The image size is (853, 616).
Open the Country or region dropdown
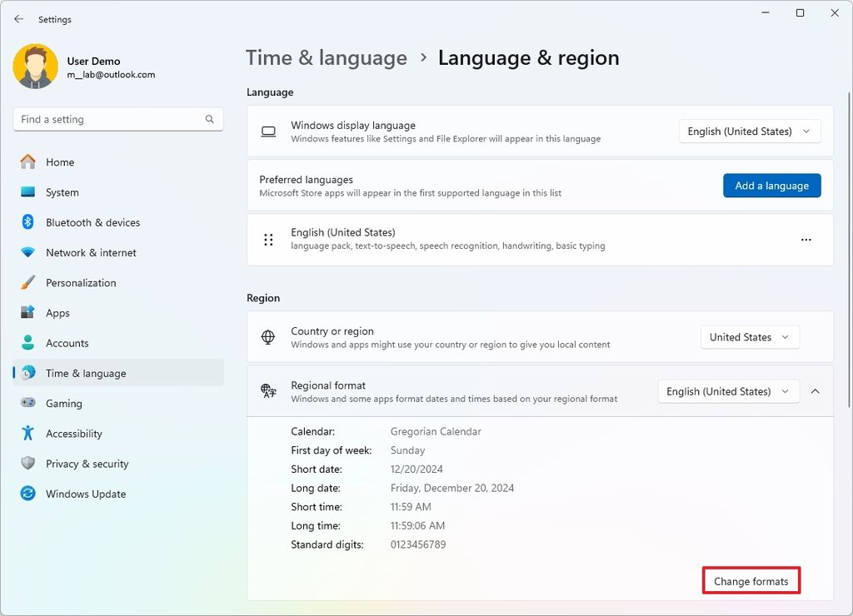click(x=749, y=337)
